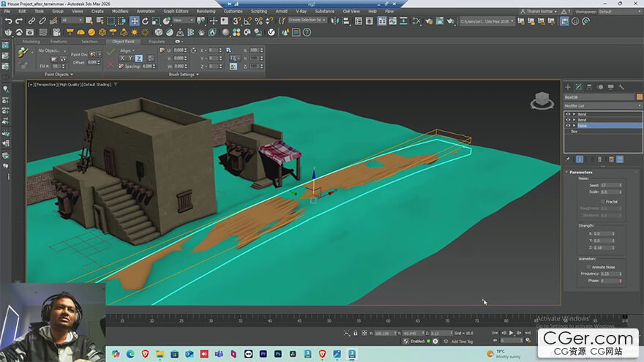
Task: Expand the top Bend modifier sub-objects
Action: tap(574, 114)
